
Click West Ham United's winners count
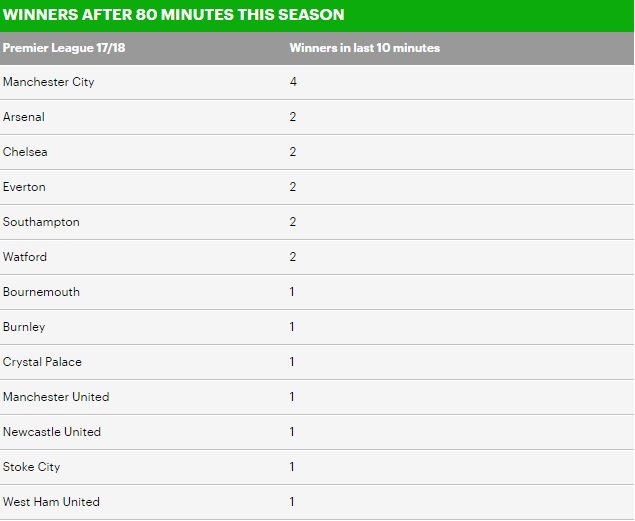coord(292,502)
